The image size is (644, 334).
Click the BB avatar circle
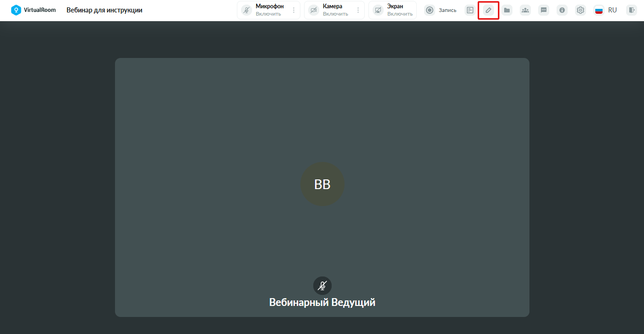coord(322,184)
